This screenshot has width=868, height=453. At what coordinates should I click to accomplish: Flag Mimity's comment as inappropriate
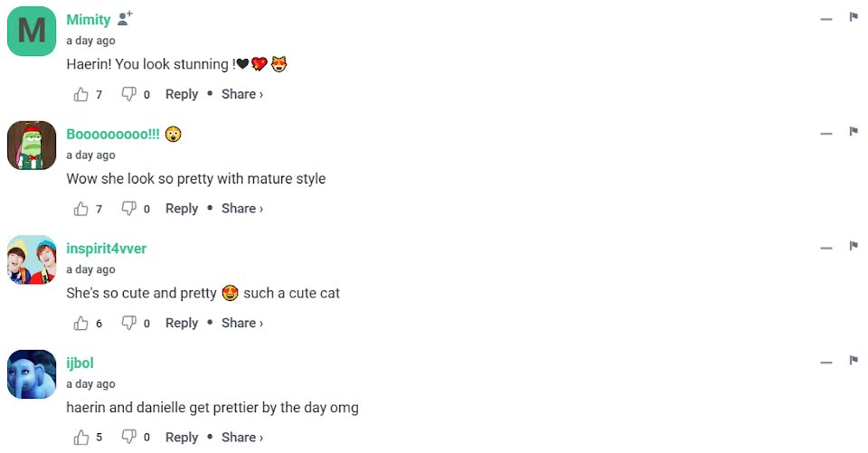click(853, 17)
